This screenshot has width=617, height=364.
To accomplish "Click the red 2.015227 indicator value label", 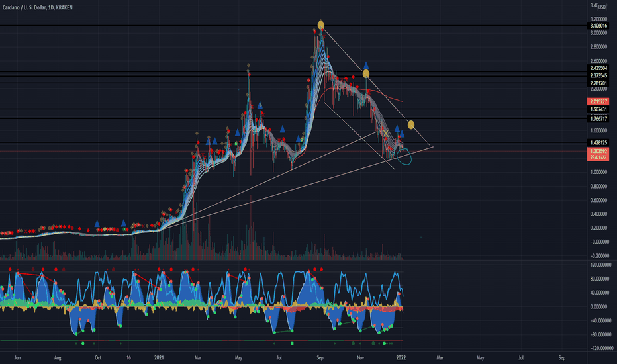I will [598, 101].
